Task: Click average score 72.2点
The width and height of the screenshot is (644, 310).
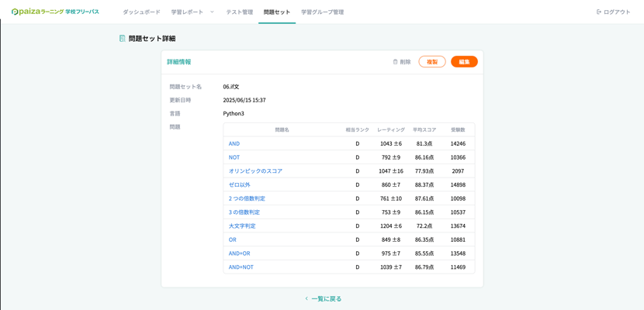Action: 424,226
